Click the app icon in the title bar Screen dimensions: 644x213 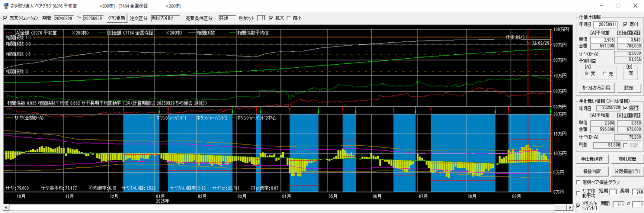5,6
